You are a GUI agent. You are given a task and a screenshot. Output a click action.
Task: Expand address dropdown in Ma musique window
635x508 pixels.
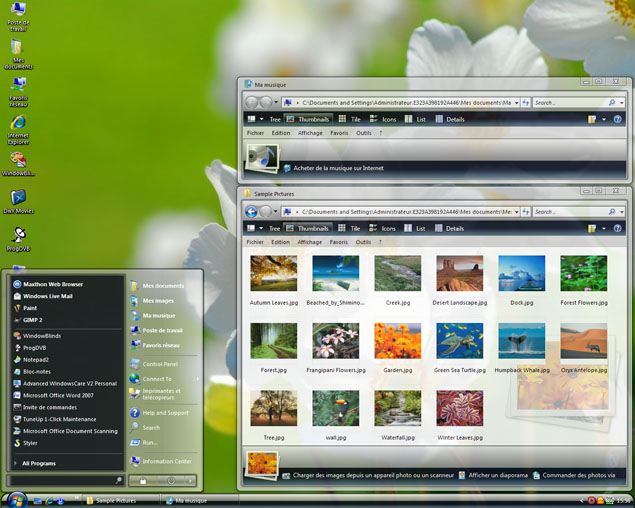pyautogui.click(x=516, y=103)
